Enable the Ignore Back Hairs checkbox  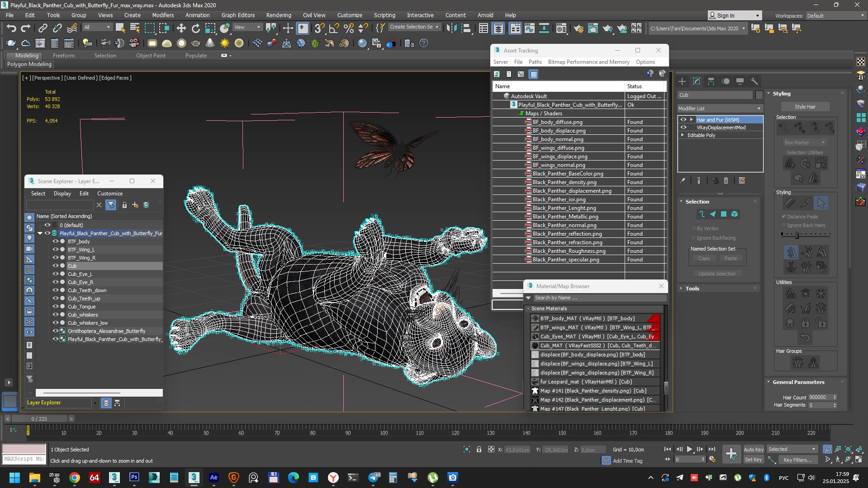(x=784, y=225)
